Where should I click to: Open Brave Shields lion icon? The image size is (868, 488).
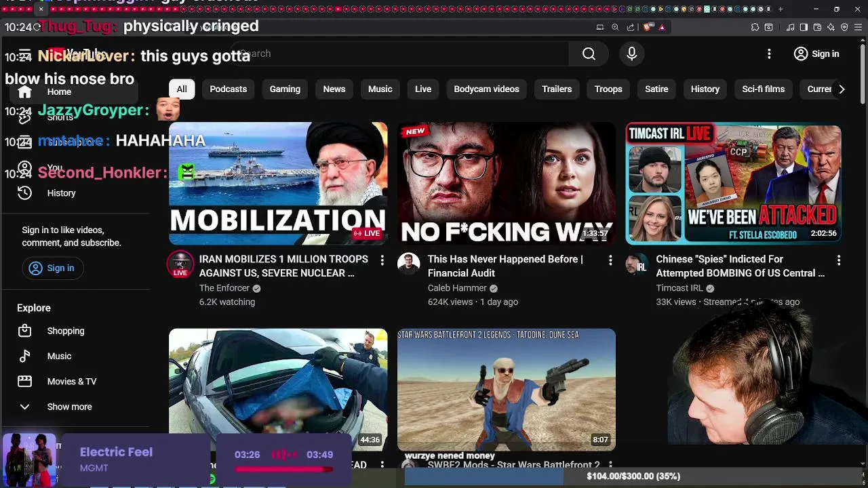pyautogui.click(x=648, y=27)
